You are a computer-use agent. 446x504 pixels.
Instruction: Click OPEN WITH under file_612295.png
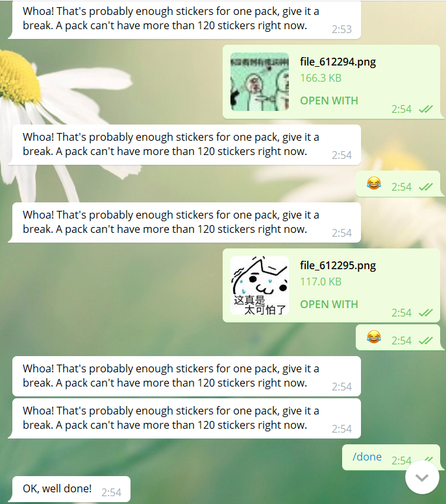[329, 304]
